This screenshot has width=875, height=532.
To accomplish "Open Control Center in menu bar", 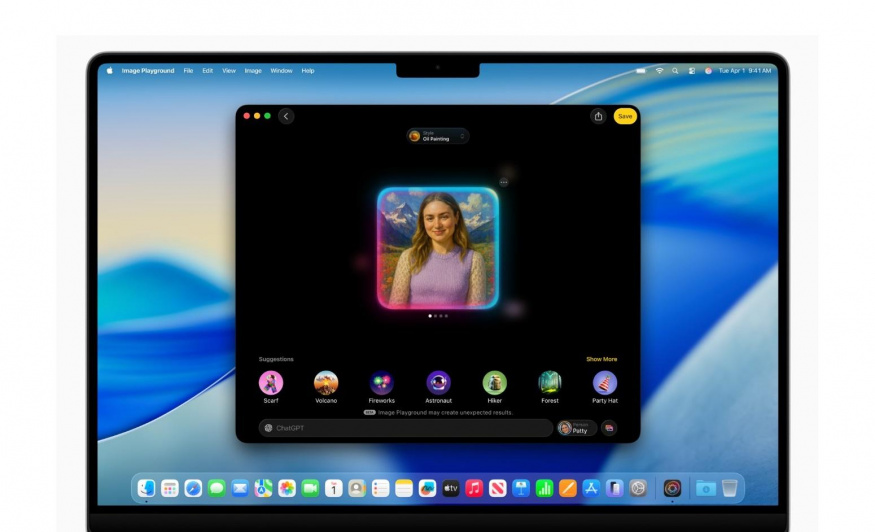I will pos(692,71).
